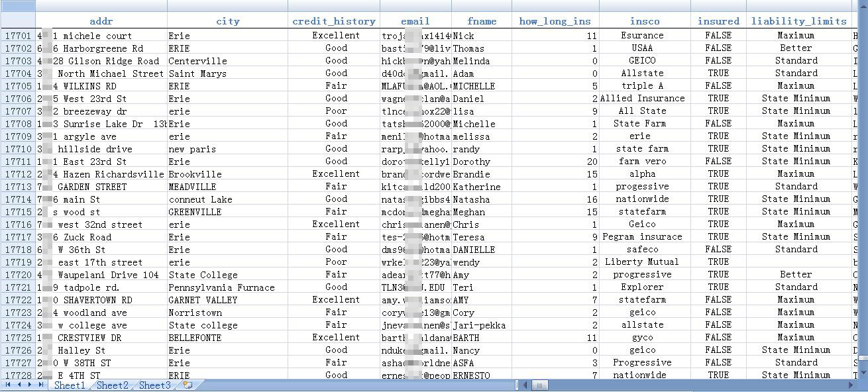The height and width of the screenshot is (392, 868).
Task: Click the liability_limits header cell
Action: pyautogui.click(x=798, y=21)
